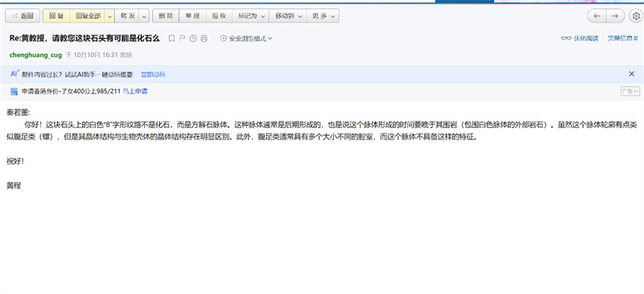Reply with the 回复 button
644x294 pixels.
[56, 16]
